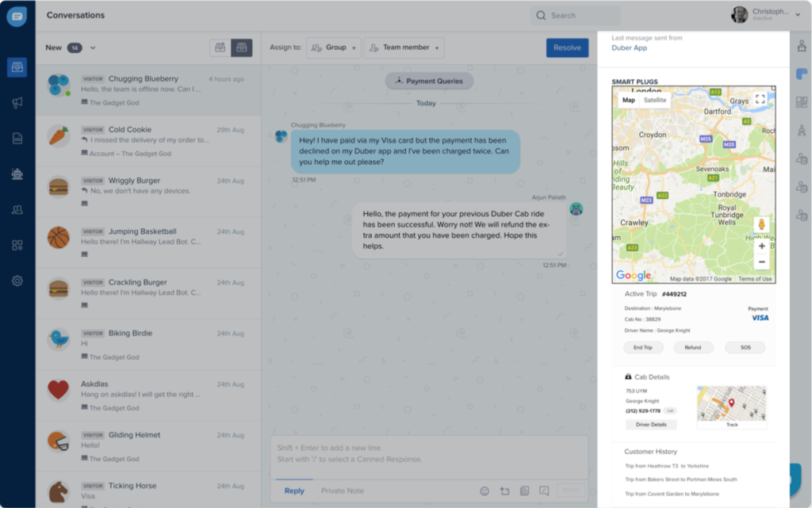Open the cab Track map thumbnail
This screenshot has width=812, height=508.
(x=731, y=407)
